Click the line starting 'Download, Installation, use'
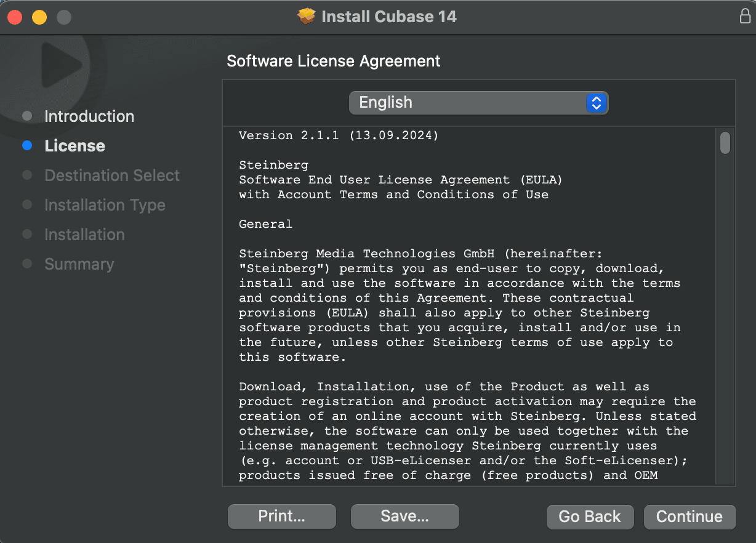This screenshot has width=756, height=543. point(444,387)
